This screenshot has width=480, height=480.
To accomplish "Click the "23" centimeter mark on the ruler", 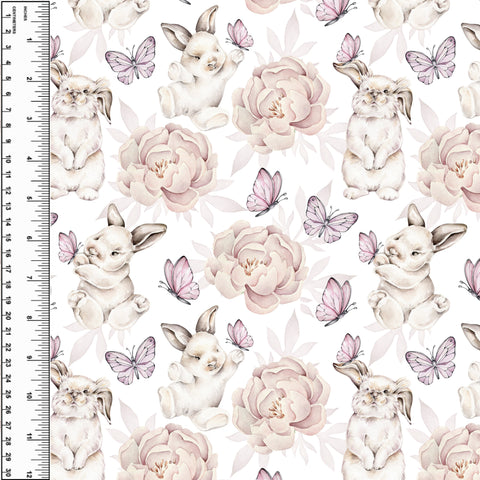I will point(8,364).
